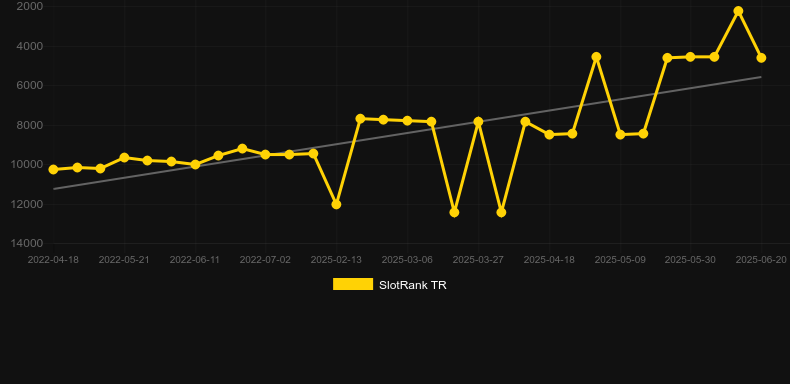Viewport: 790px width, 384px height.
Task: Click the 2022-04-18 date label
Action: tap(53, 260)
